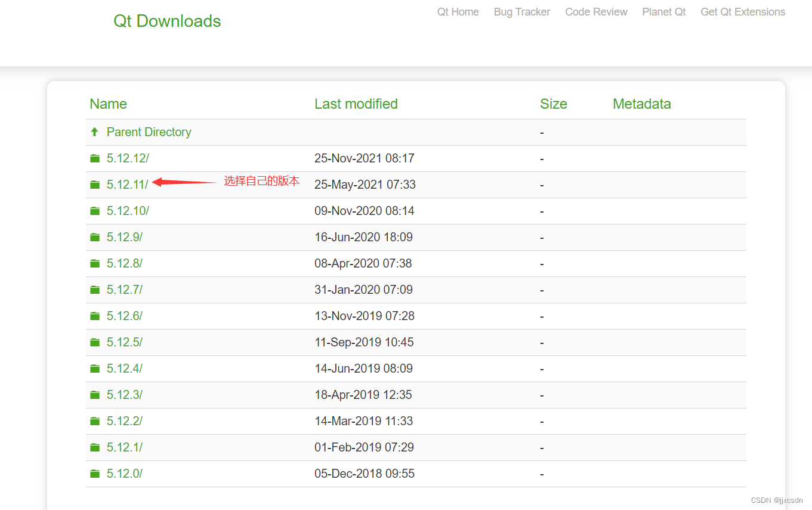812x510 pixels.
Task: Click the folder icon next to 5.12.12/
Action: pos(94,158)
